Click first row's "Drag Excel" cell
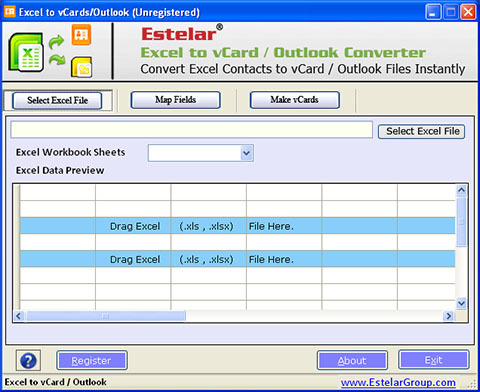The height and width of the screenshot is (392, 480). (133, 226)
